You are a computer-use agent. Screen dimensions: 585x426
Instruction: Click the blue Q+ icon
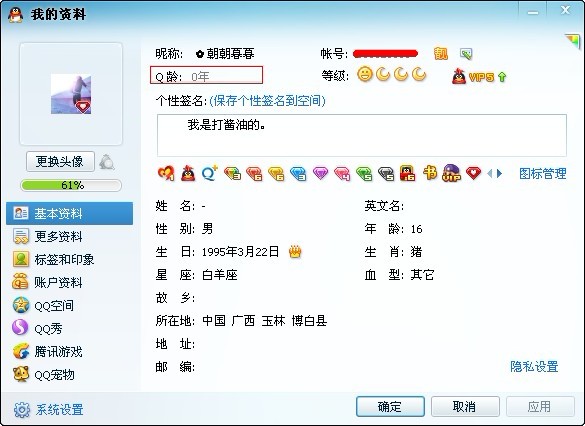coord(210,173)
